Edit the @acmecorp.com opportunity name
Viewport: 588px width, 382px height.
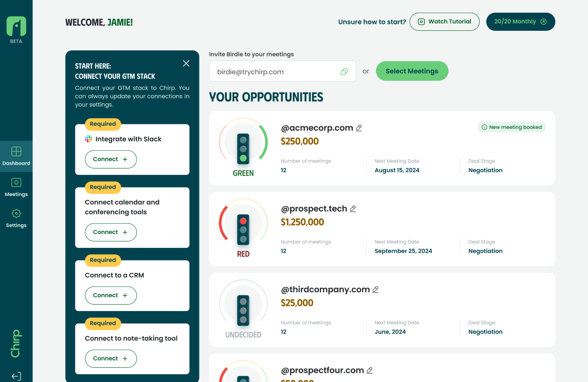359,128
